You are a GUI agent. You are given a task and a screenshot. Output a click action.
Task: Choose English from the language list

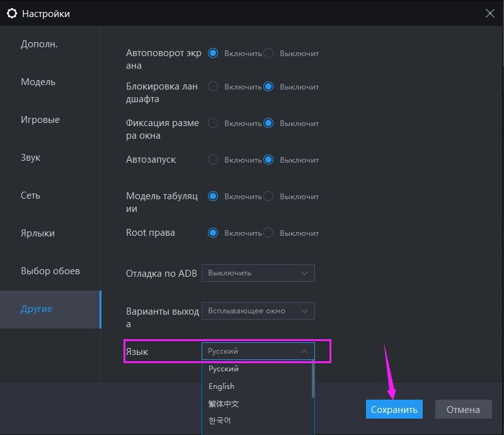point(222,386)
